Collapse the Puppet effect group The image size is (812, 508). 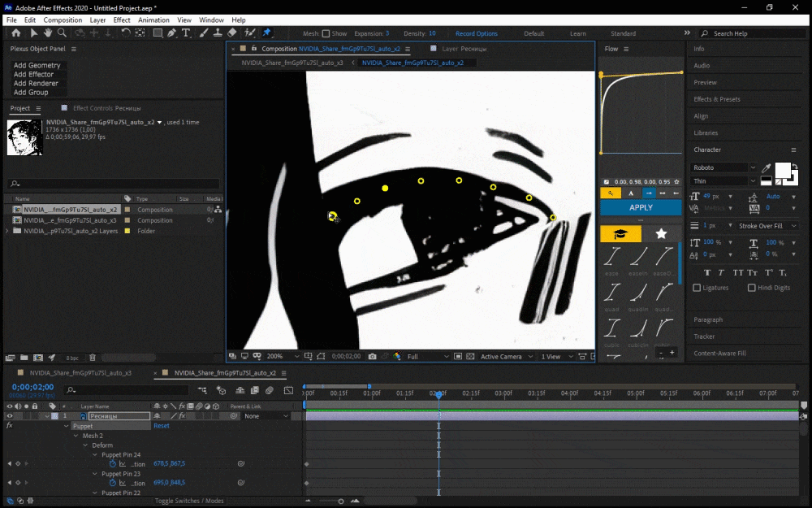67,426
